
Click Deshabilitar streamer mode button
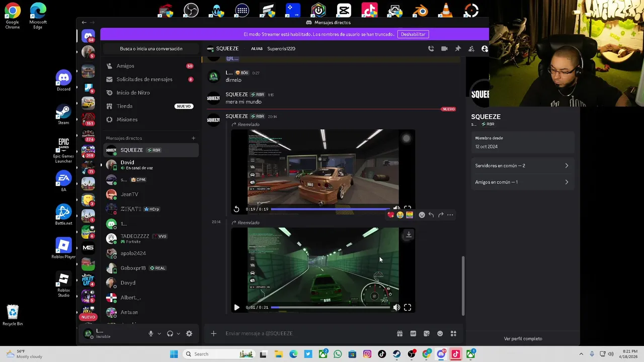click(413, 34)
